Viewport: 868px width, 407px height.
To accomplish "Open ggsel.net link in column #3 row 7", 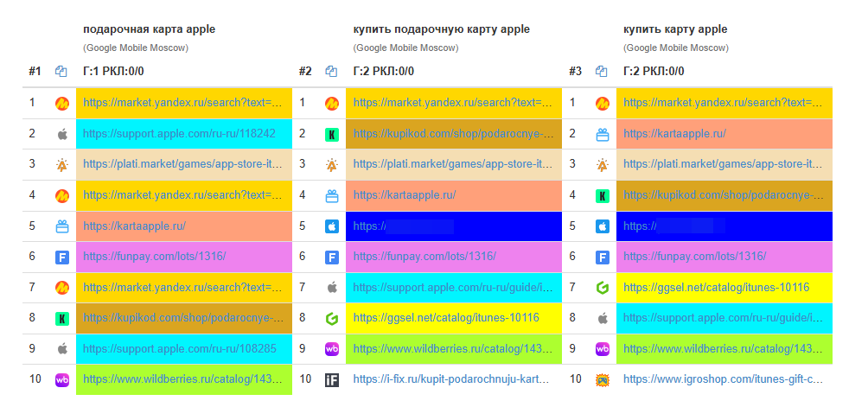I will (x=716, y=287).
